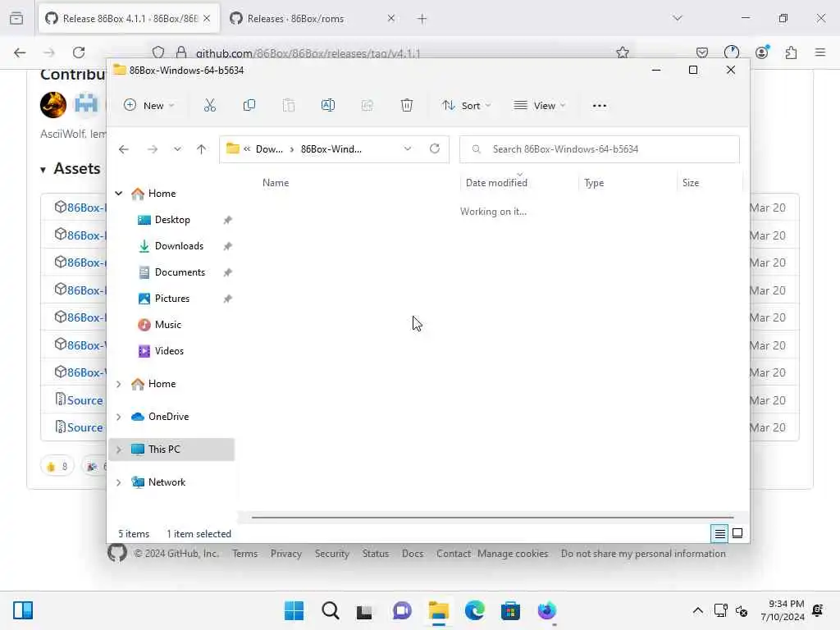Expand address bar history dropdown
The height and width of the screenshot is (630, 840).
coord(408,148)
